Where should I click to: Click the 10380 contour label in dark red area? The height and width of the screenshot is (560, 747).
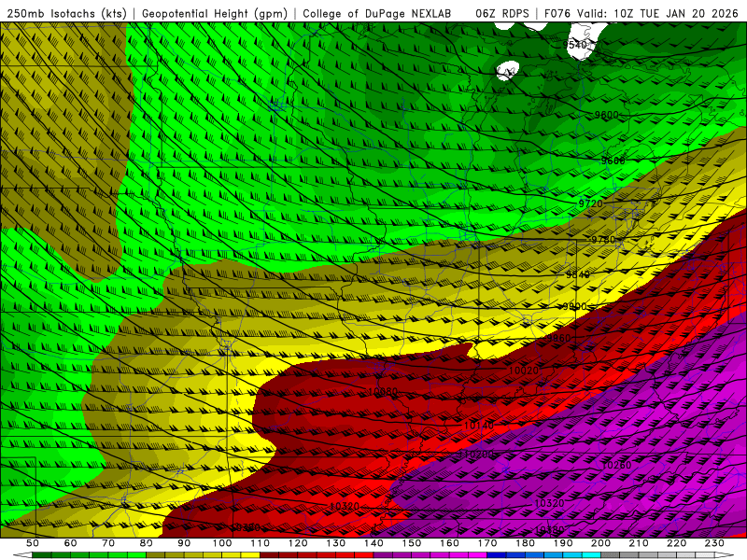pyautogui.click(x=246, y=527)
